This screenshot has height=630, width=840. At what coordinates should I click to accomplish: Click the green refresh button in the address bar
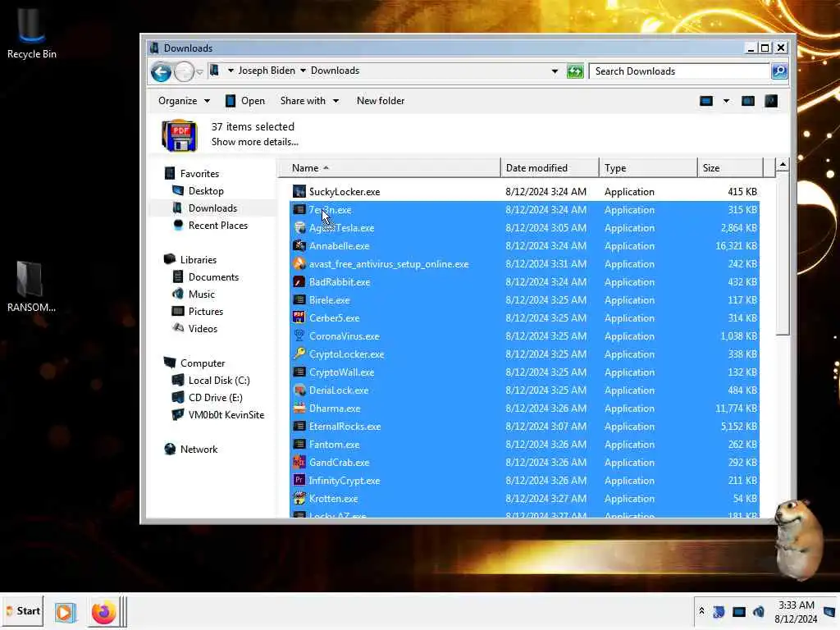click(x=575, y=71)
